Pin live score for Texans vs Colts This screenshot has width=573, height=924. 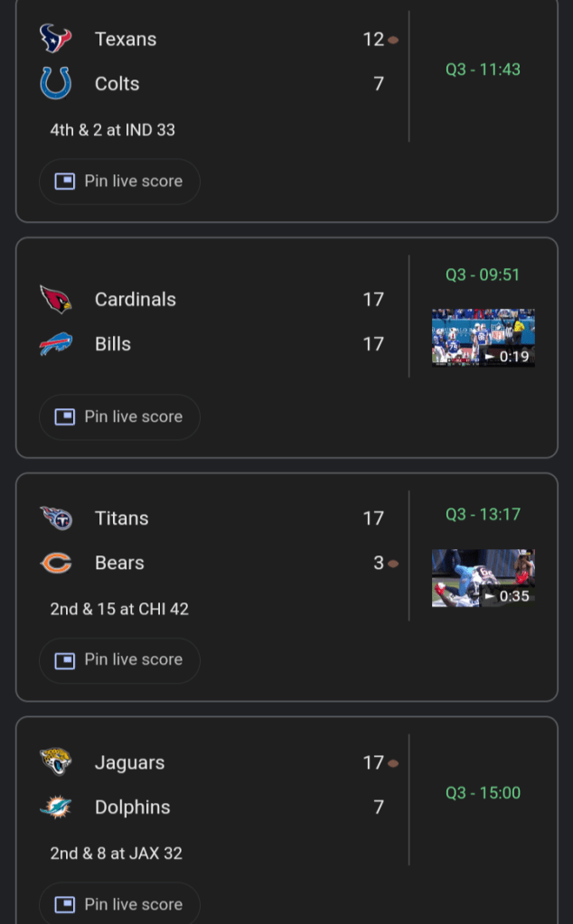pos(119,182)
